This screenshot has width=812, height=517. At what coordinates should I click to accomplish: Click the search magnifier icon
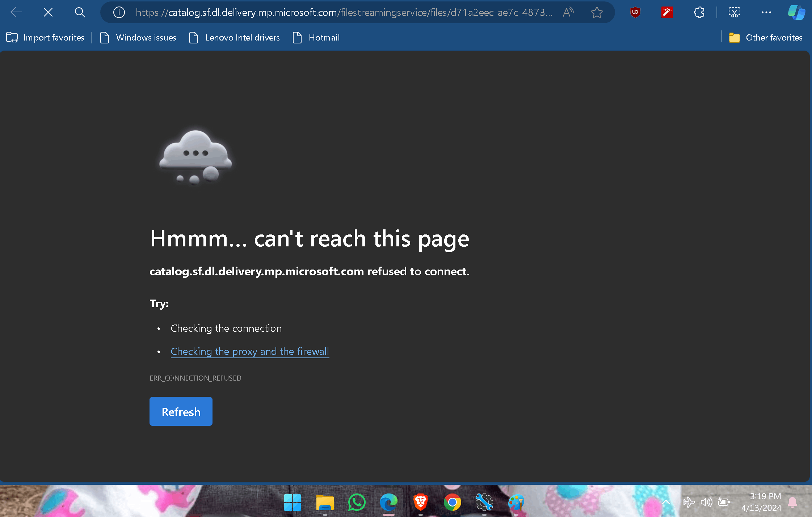pyautogui.click(x=80, y=13)
